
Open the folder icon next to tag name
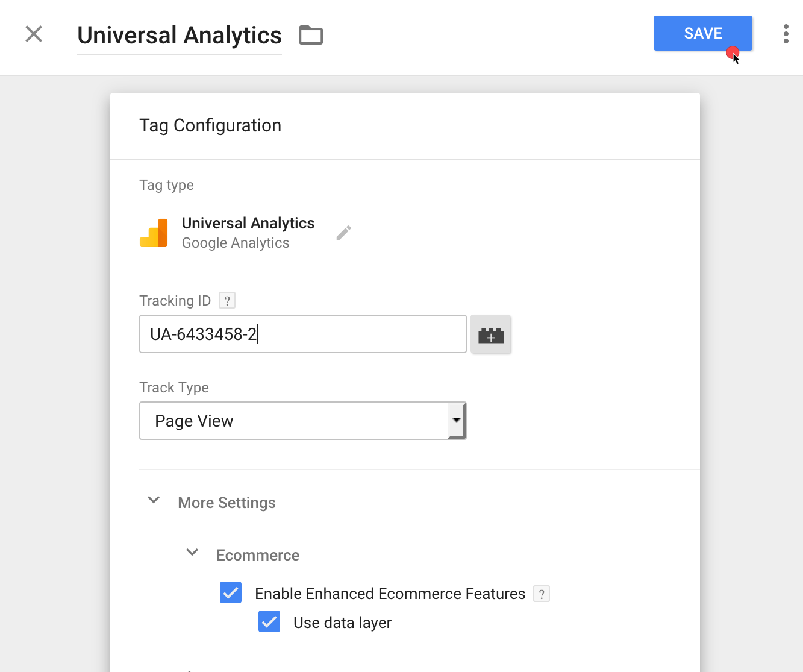(x=311, y=36)
